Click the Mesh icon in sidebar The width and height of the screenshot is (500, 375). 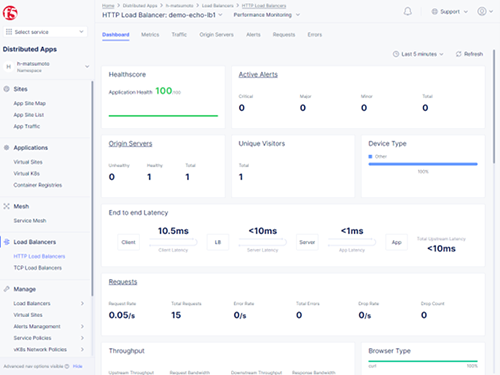tap(6, 206)
